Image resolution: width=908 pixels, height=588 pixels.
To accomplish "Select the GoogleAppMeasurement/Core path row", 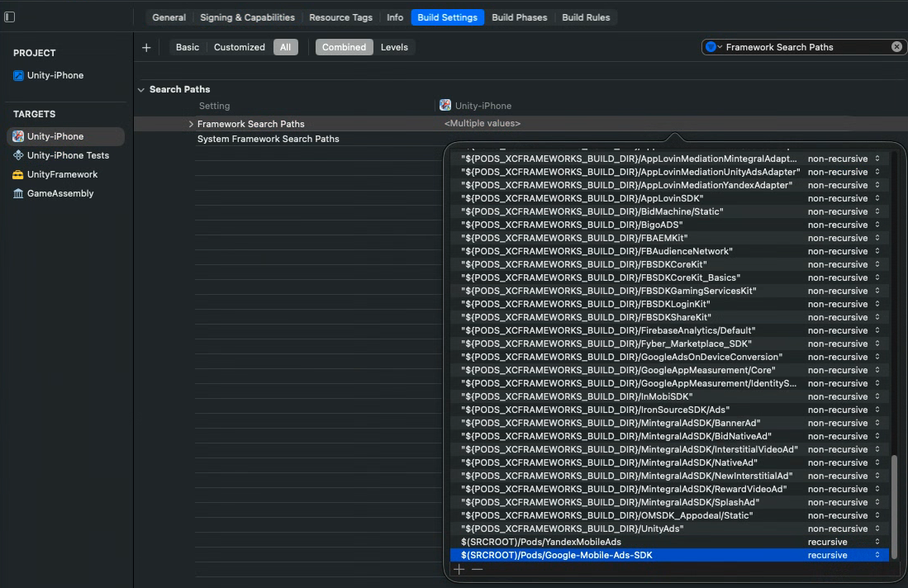I will click(669, 370).
